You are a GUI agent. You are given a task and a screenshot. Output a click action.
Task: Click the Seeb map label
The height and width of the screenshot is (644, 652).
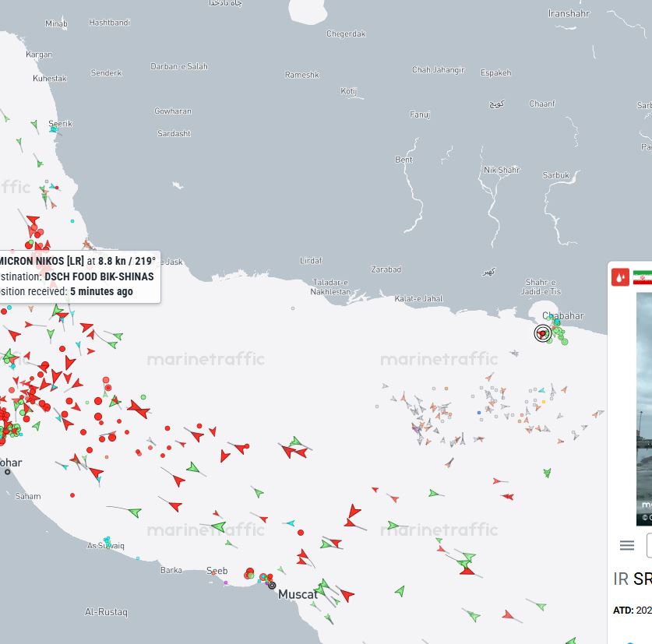pos(217,571)
